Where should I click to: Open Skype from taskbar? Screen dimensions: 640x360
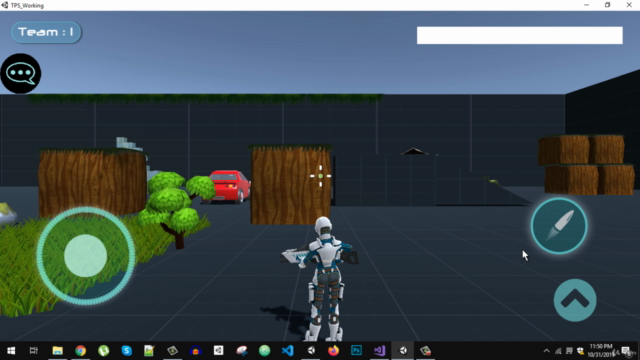coord(127,351)
